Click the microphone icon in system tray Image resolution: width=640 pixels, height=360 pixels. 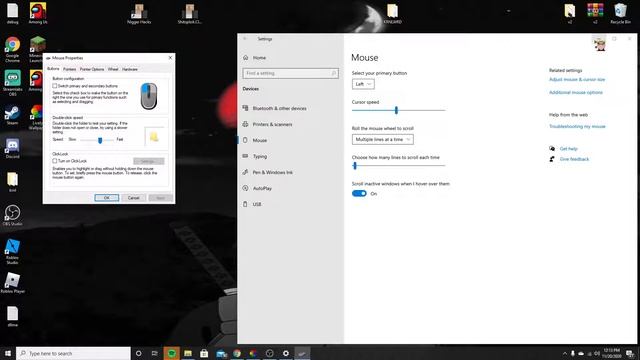pyautogui.click(x=573, y=353)
